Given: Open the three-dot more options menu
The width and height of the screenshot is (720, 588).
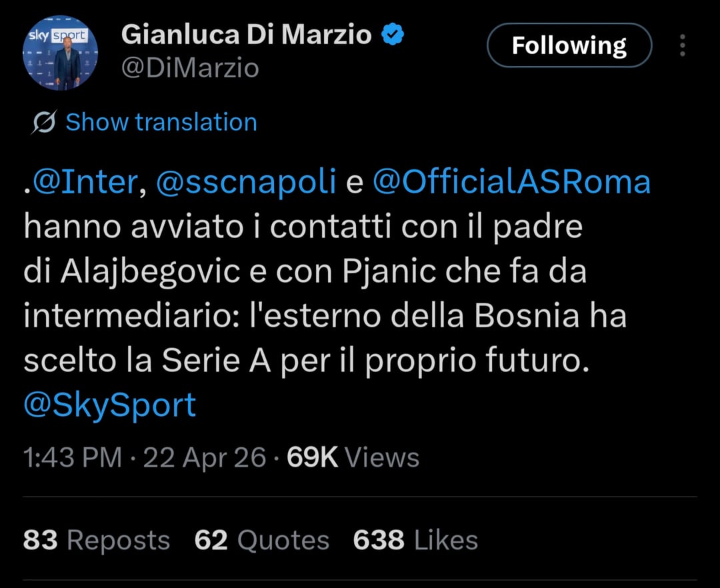Looking at the screenshot, I should tap(682, 45).
